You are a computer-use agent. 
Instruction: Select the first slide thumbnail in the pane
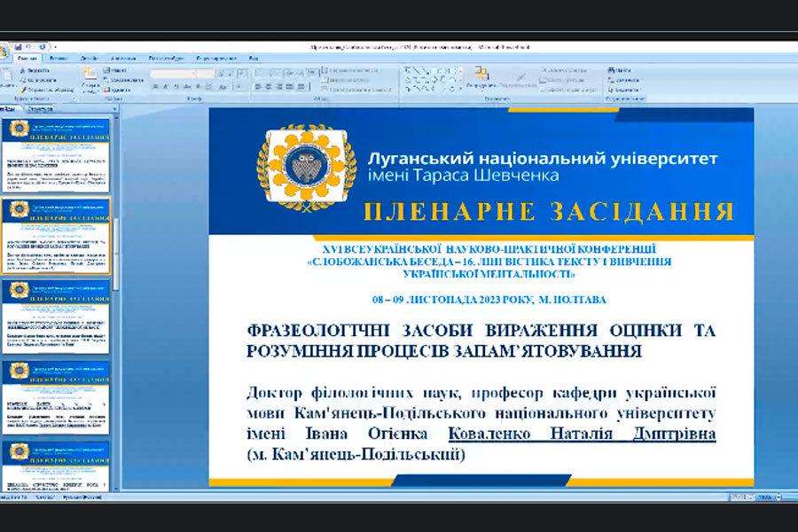[56, 155]
